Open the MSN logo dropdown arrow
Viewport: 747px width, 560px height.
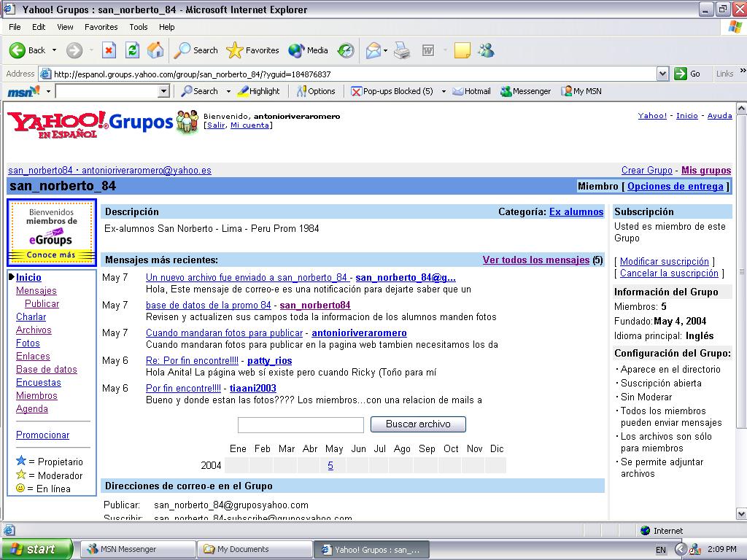(48, 91)
